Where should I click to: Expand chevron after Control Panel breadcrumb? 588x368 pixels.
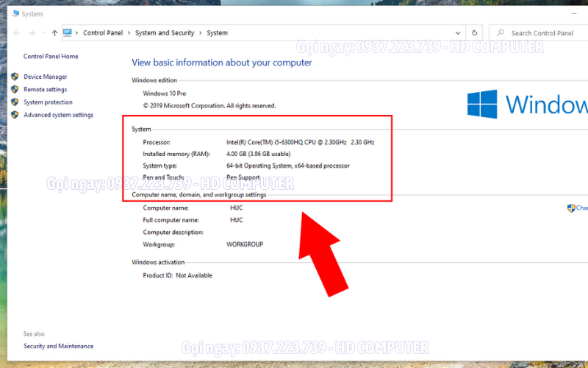pos(129,32)
